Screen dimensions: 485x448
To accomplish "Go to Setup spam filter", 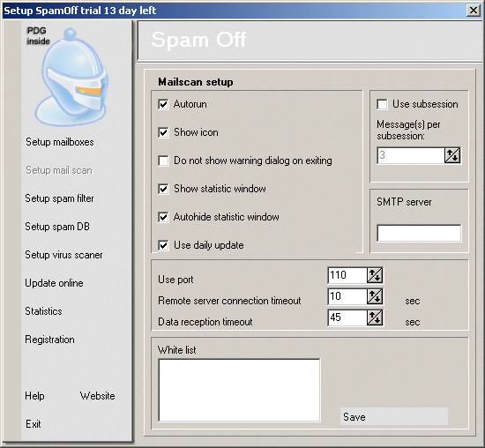I will tap(59, 198).
